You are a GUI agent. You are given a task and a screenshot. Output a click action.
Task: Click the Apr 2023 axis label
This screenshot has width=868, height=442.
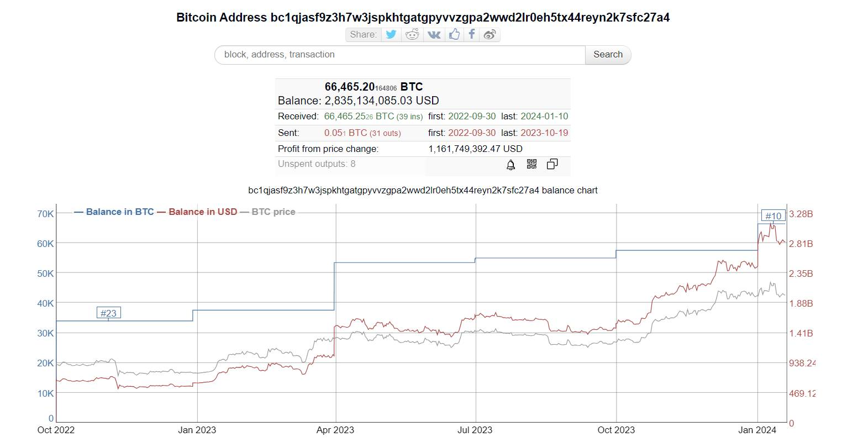coord(335,430)
